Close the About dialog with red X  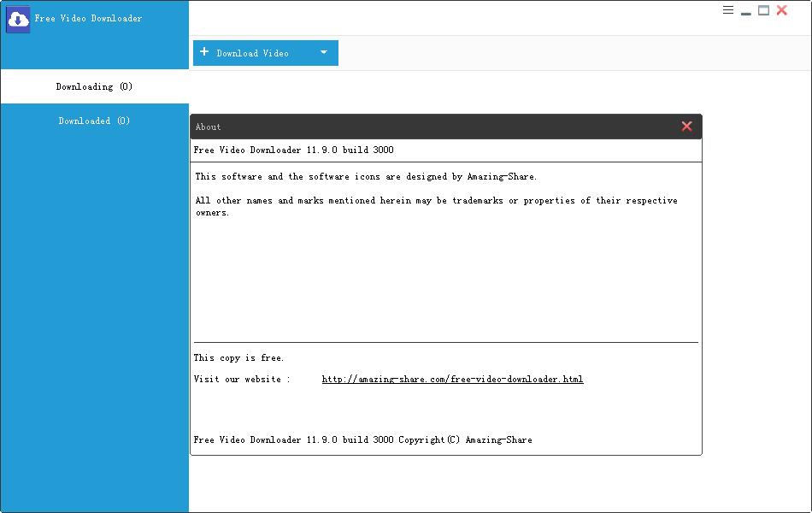coord(686,127)
